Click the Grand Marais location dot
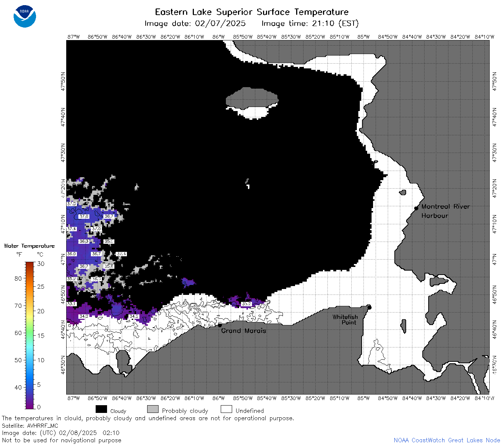 220,325
